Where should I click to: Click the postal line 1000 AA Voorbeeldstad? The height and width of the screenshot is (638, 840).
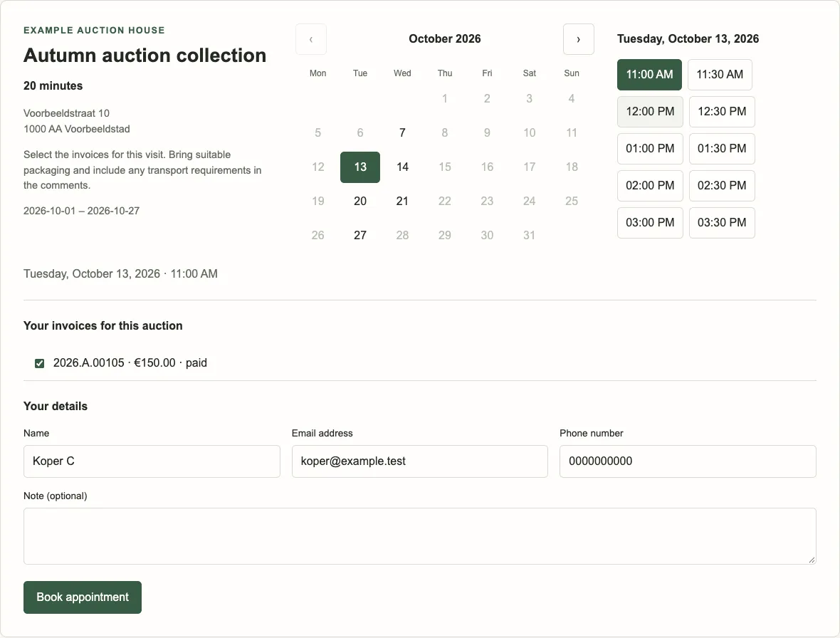(x=77, y=129)
